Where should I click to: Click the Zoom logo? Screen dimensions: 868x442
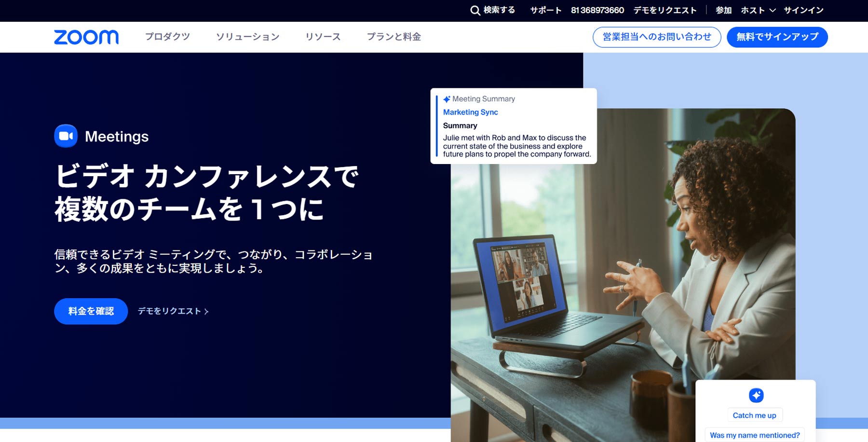coord(86,37)
